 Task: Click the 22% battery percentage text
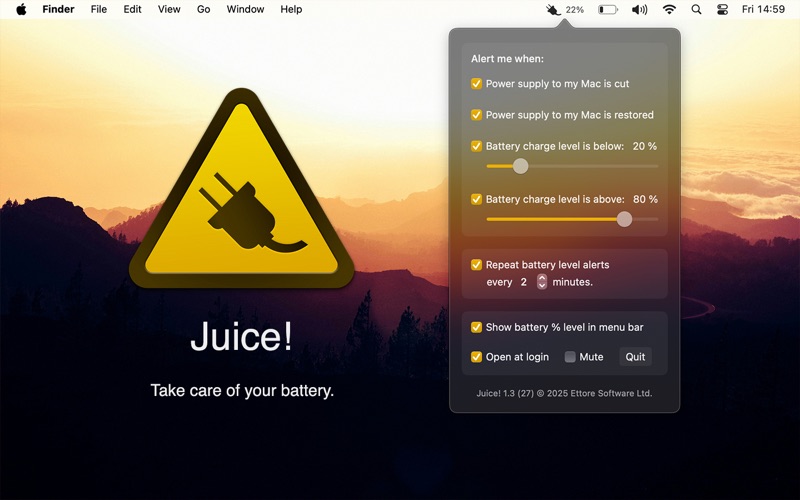[574, 10]
